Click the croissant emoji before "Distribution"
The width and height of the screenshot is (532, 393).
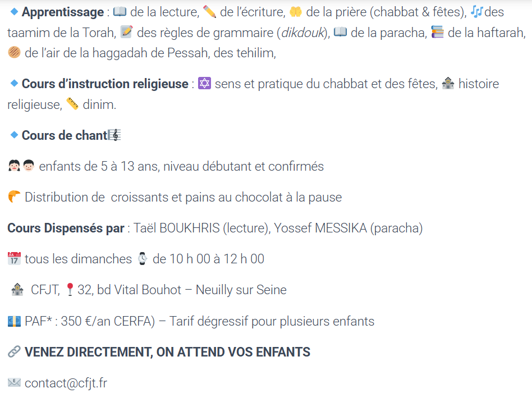[x=15, y=197]
